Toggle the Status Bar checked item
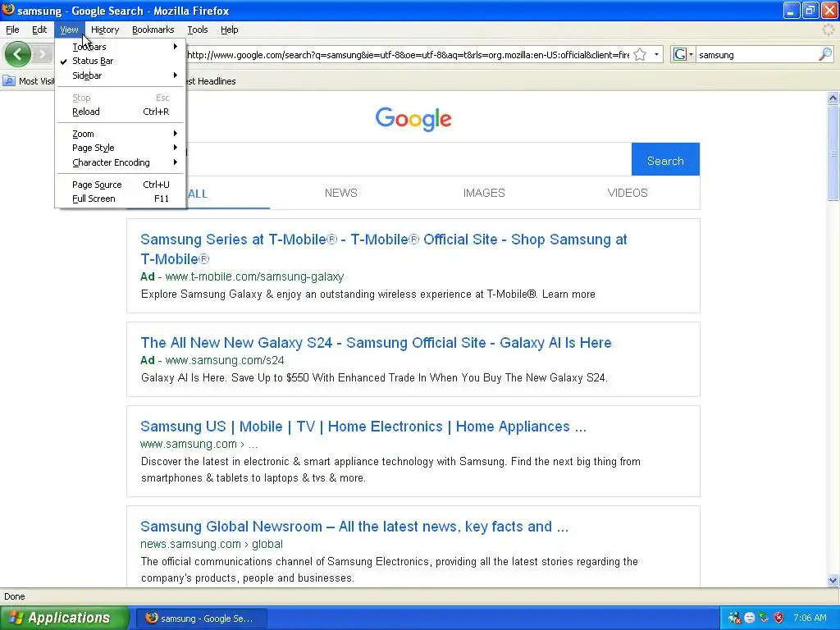The image size is (840, 630). 120,61
